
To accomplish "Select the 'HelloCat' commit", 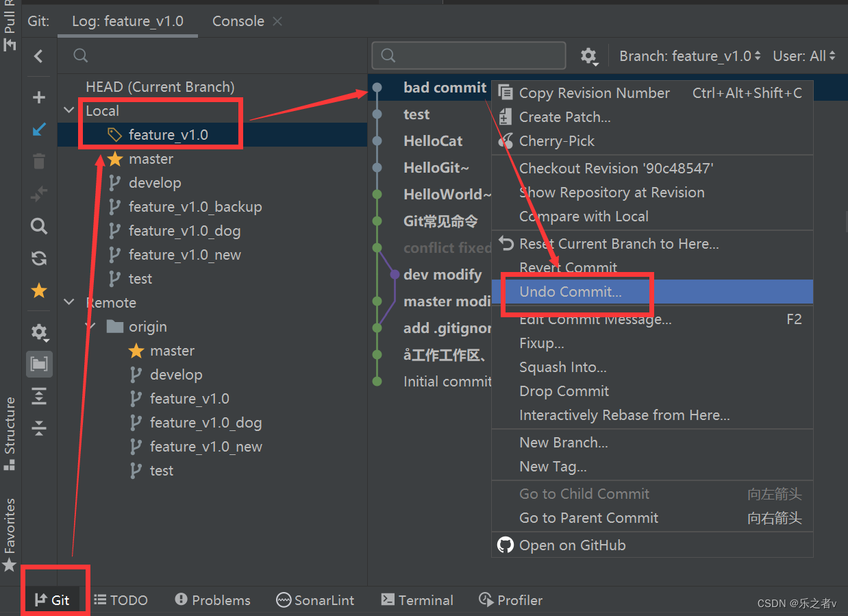I will [433, 141].
